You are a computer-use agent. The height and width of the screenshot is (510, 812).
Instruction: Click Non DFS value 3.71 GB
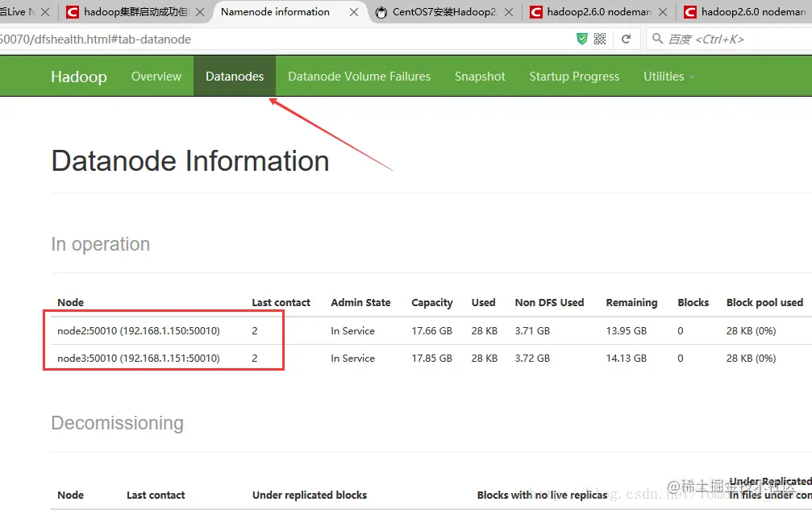532,331
